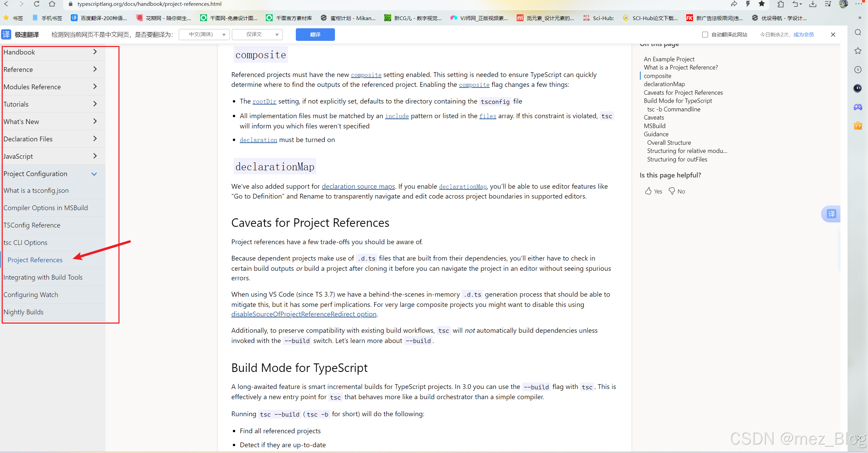Follow the files link in bullet list
The image size is (868, 453).
click(488, 116)
